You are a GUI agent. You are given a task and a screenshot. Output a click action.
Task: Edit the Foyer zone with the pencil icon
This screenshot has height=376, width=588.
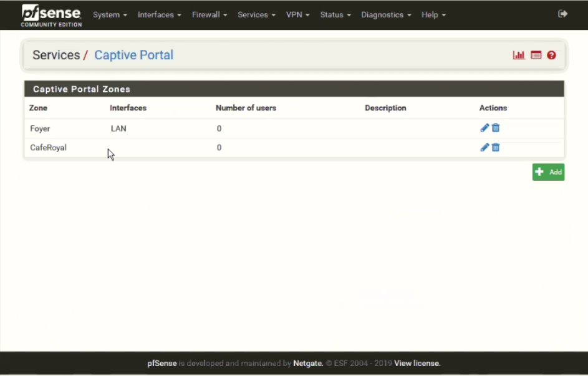click(484, 128)
